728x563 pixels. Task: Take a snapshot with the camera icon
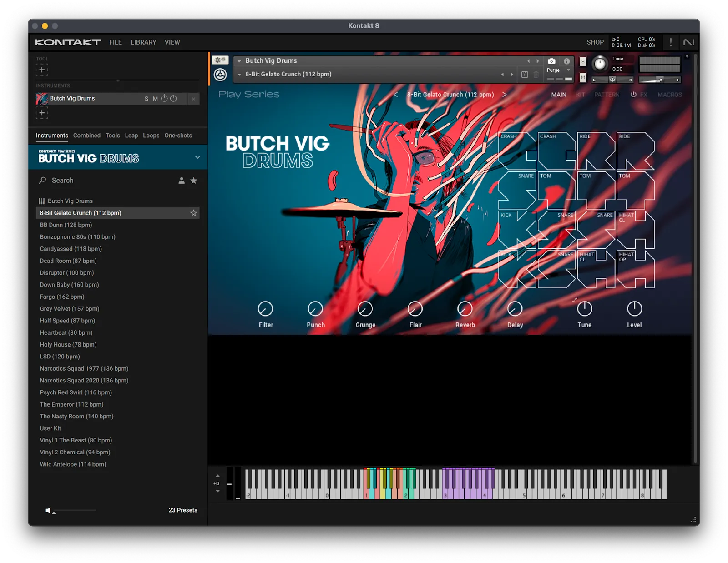[x=551, y=61]
